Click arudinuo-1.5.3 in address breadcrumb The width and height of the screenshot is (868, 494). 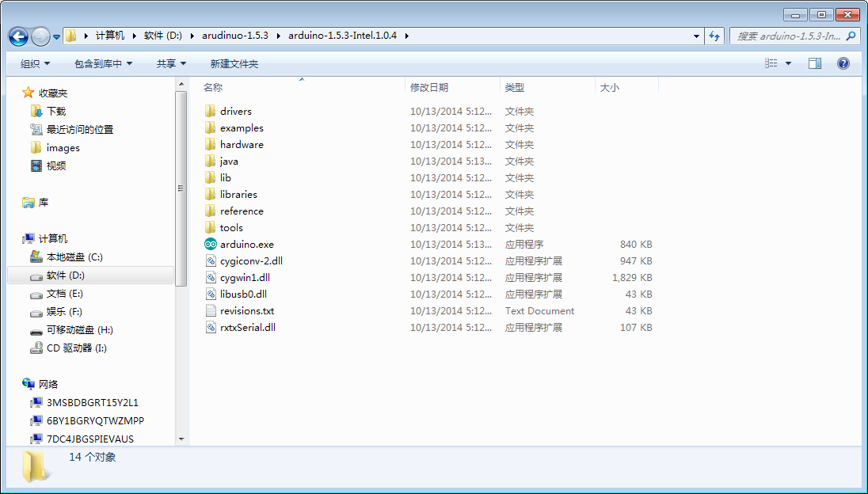pyautogui.click(x=234, y=36)
